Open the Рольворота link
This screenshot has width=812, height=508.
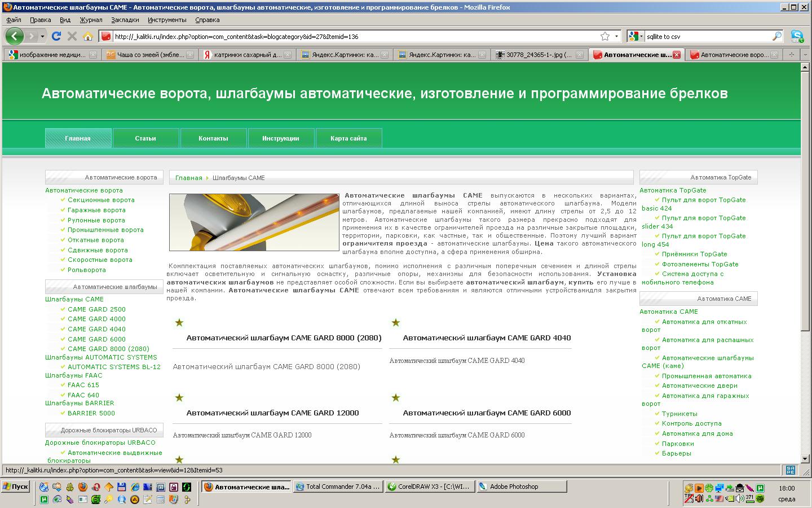click(86, 270)
